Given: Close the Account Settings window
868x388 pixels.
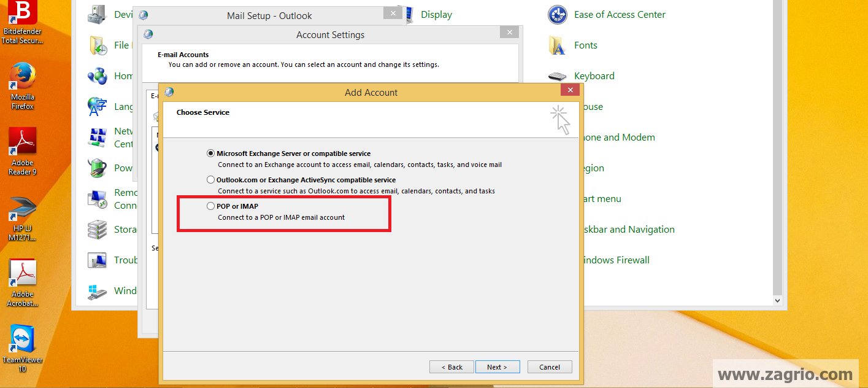Looking at the screenshot, I should point(509,33).
